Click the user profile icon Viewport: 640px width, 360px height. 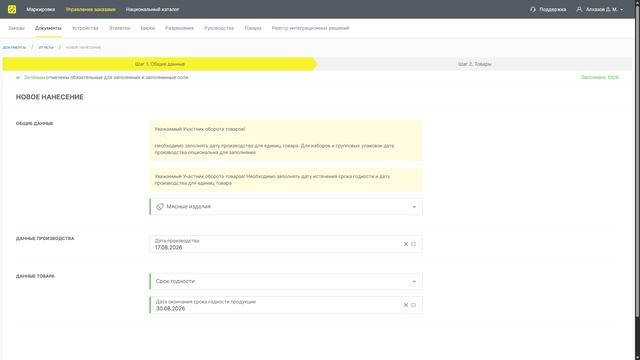[579, 9]
